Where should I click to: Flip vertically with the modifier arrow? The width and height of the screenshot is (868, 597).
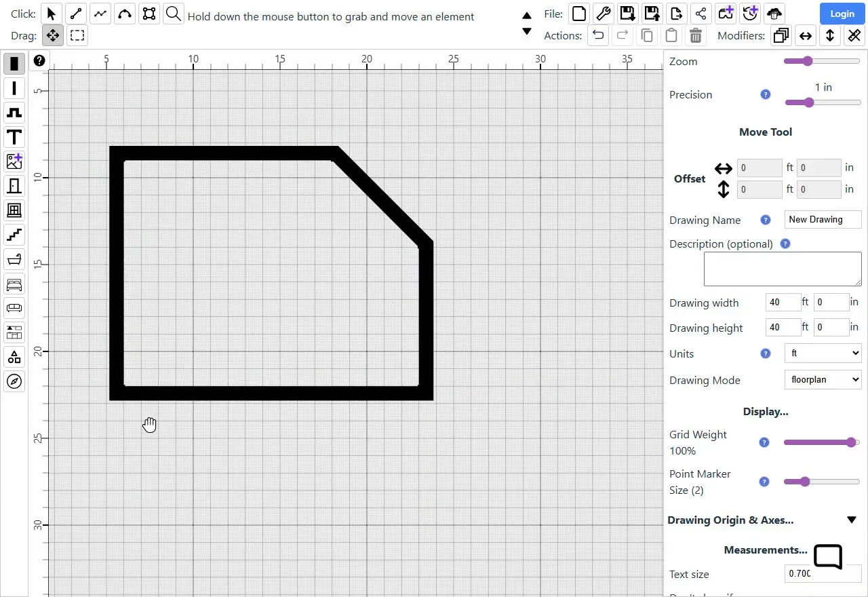click(x=830, y=35)
